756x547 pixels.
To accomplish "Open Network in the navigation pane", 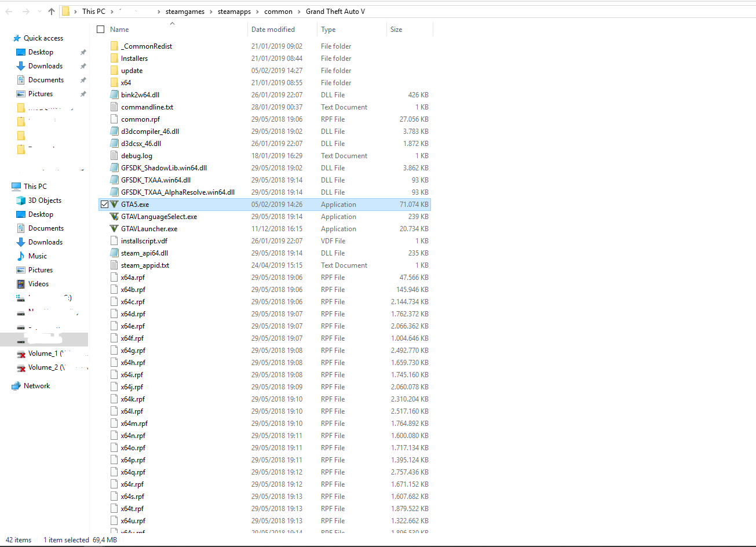I will pyautogui.click(x=36, y=386).
